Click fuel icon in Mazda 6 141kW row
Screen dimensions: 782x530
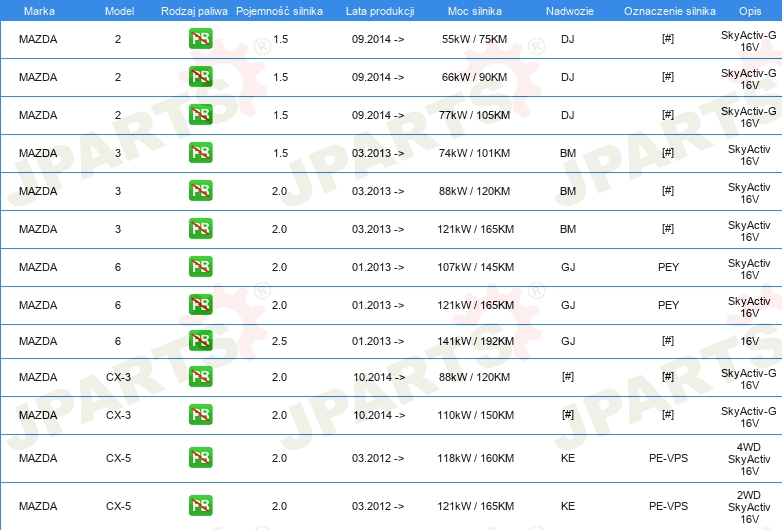tap(200, 341)
